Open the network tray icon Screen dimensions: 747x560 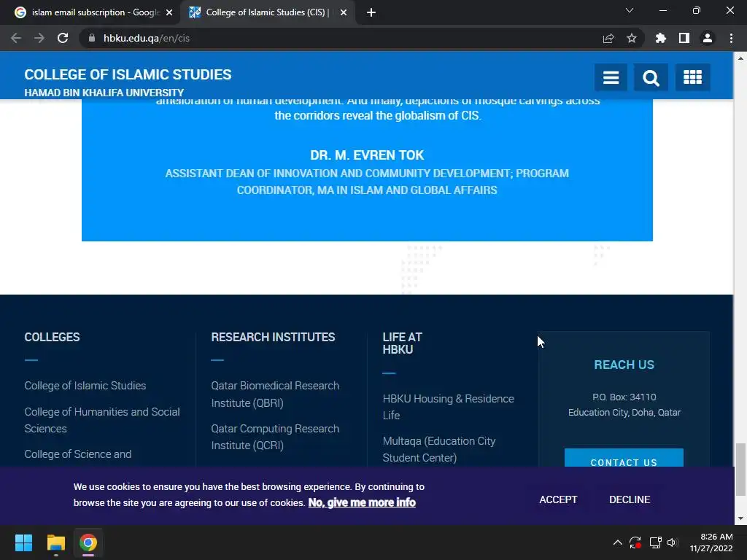[x=655, y=542]
